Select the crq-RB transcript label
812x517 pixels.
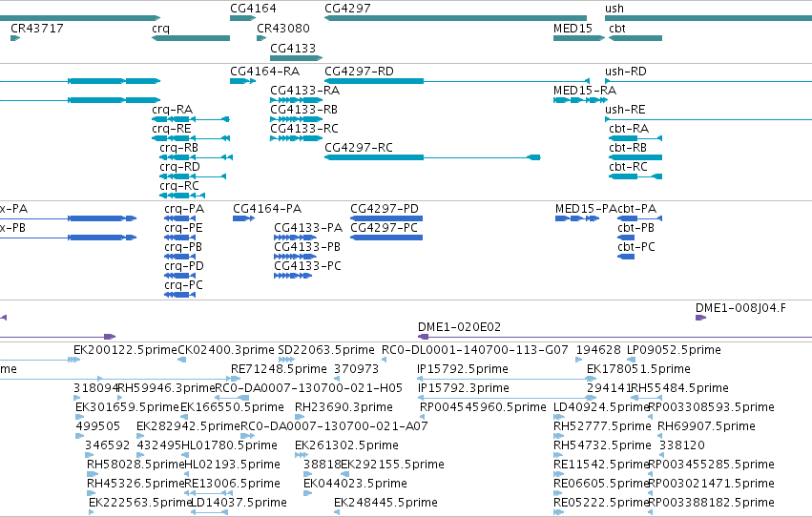pyautogui.click(x=179, y=148)
